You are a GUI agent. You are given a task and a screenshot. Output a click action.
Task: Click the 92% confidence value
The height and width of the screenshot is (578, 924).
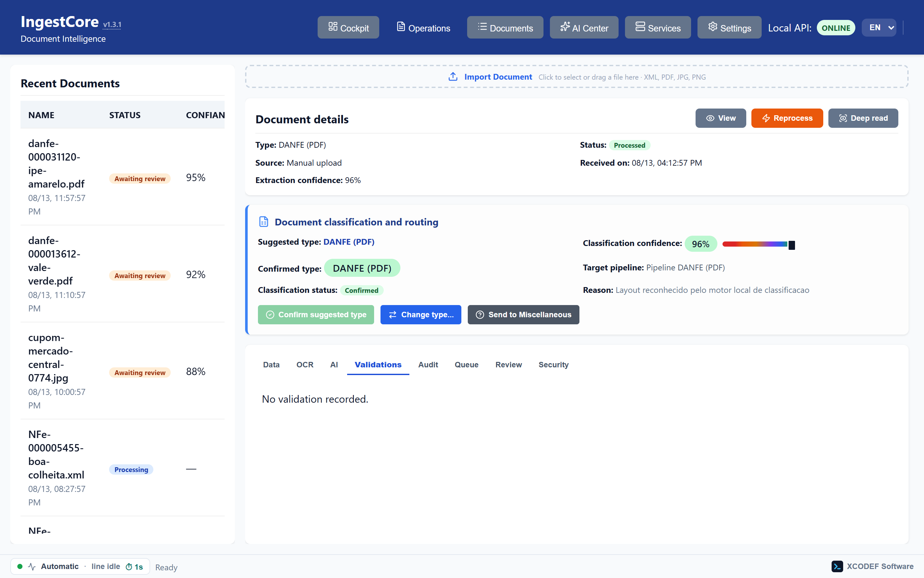pyautogui.click(x=195, y=275)
